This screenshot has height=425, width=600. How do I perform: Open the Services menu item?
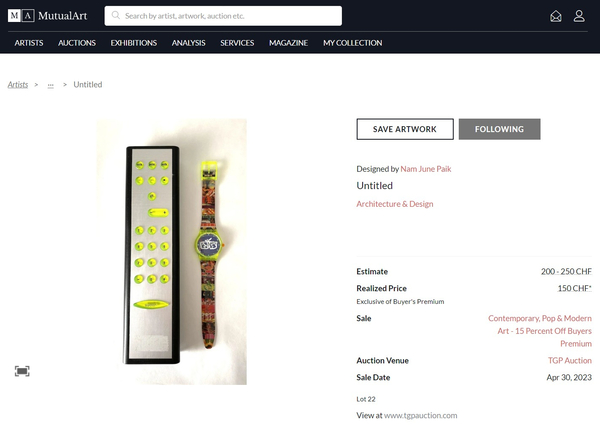(237, 43)
